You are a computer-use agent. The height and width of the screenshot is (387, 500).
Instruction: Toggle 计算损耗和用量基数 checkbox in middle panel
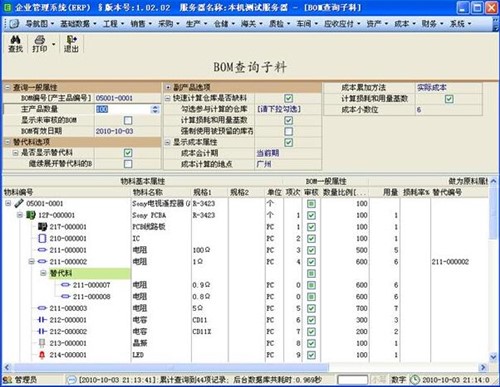(x=289, y=120)
